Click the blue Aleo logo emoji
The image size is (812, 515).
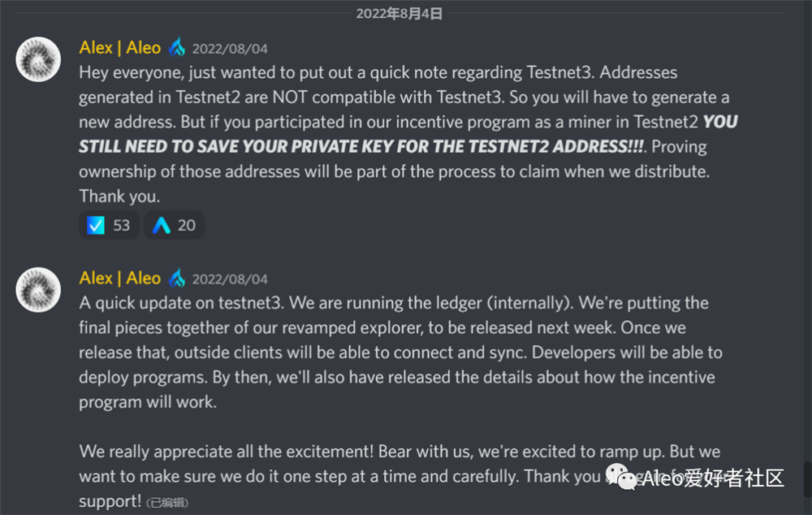(161, 225)
